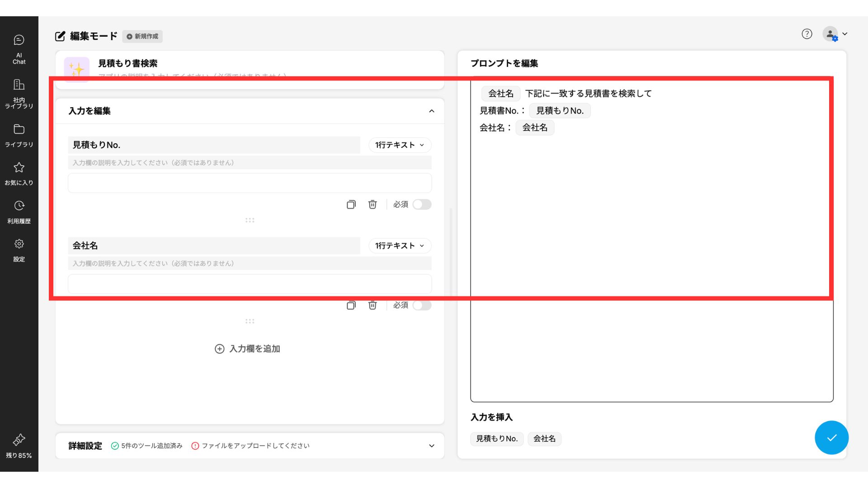Open AI Chat from the sidebar
868x488 pixels.
click(x=19, y=49)
